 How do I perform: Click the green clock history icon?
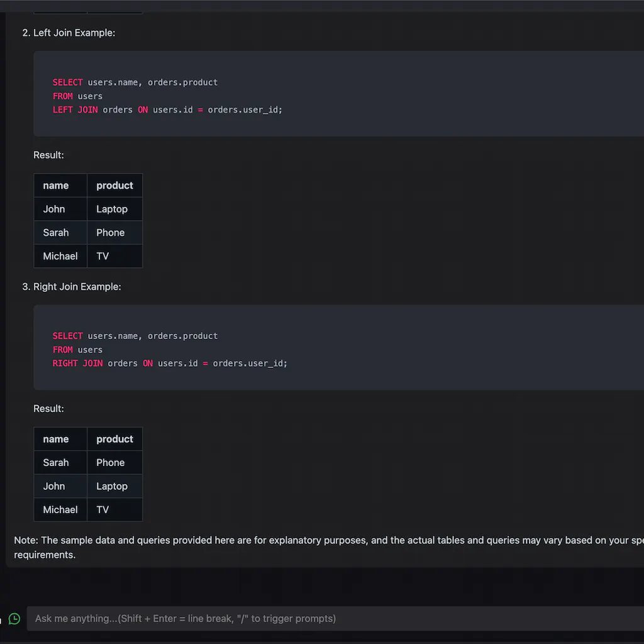point(14,619)
